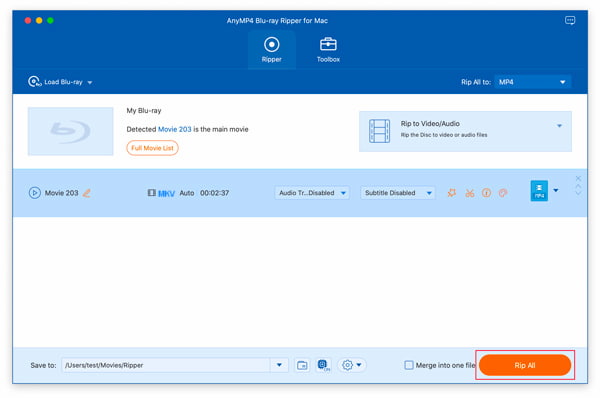Click the MP4 output format icon
This screenshot has width=600, height=398.
coord(539,191)
